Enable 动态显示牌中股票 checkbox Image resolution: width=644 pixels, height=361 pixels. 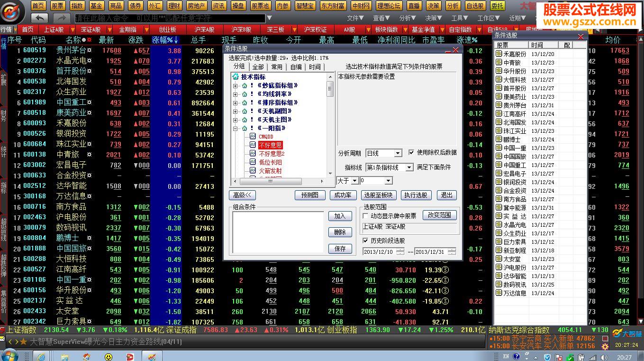[x=365, y=216]
